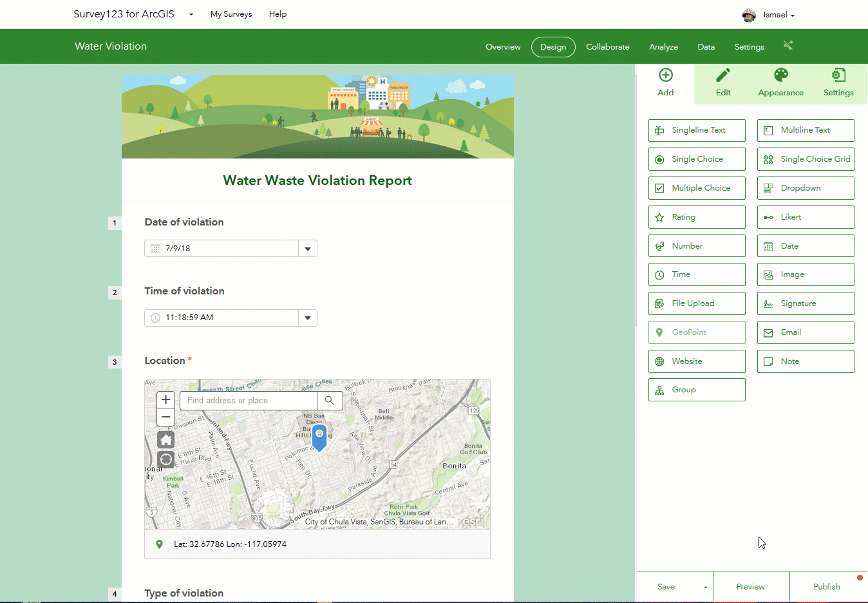
Task: Click the tools icon beside Settings in green bar
Action: click(788, 45)
